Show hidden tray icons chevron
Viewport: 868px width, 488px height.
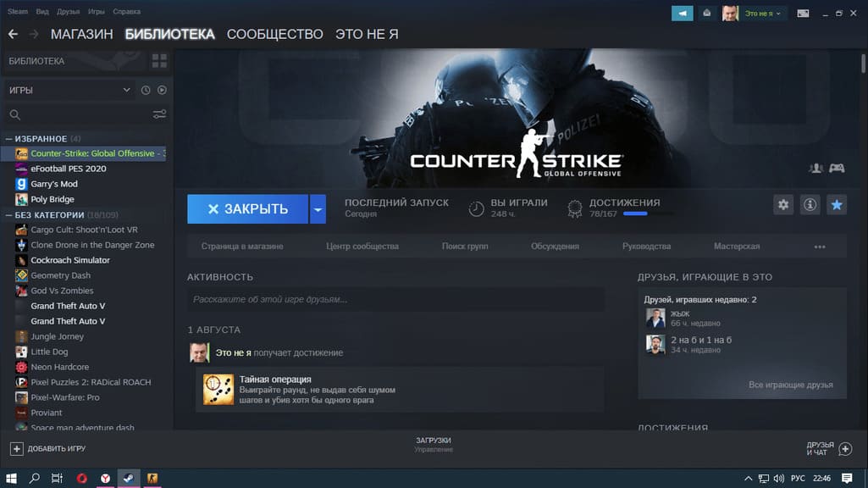coord(748,478)
